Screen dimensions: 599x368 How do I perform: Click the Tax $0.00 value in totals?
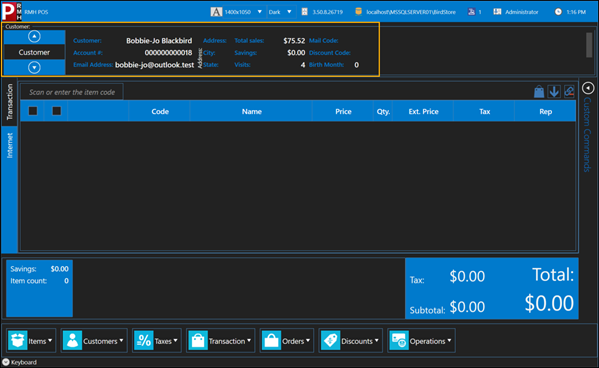[x=467, y=276]
